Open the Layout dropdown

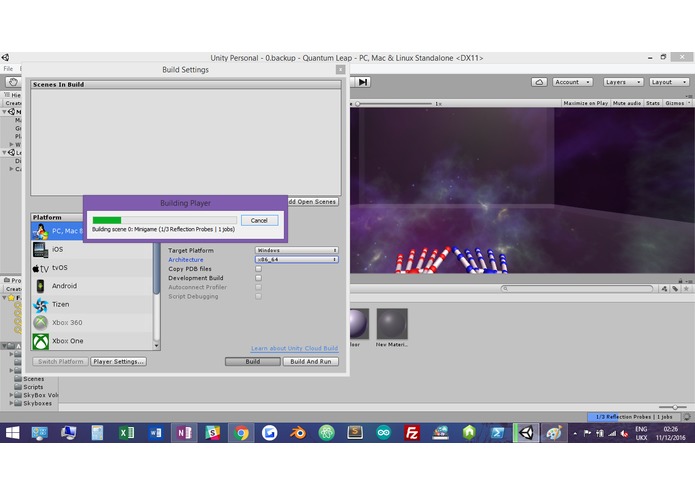(669, 82)
